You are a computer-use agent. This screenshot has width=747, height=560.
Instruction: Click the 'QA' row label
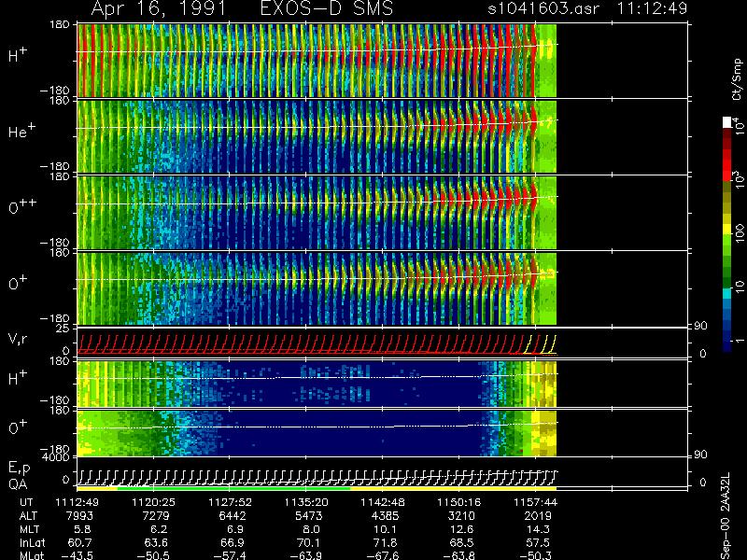coord(18,484)
